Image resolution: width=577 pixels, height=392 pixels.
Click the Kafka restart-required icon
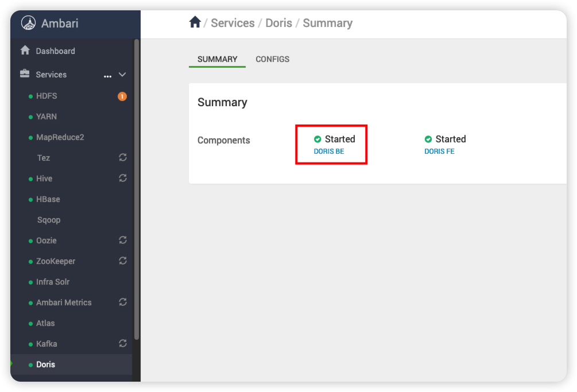[123, 343]
